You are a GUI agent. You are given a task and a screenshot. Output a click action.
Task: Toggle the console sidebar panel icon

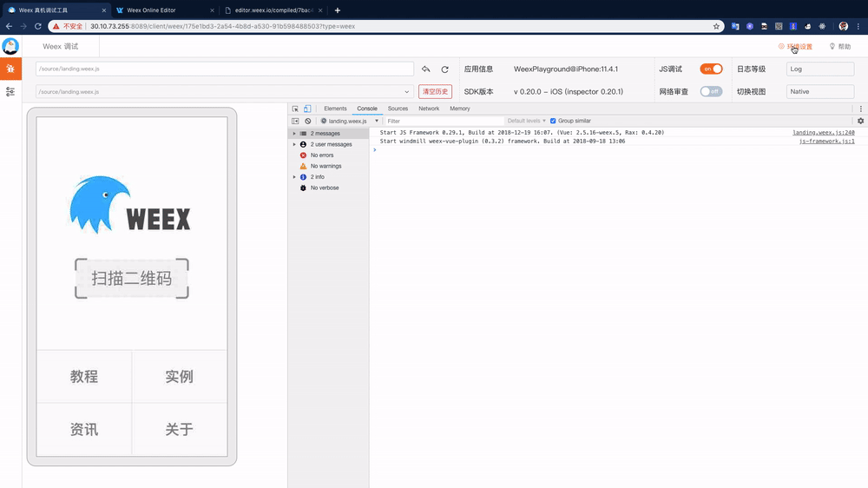(295, 121)
